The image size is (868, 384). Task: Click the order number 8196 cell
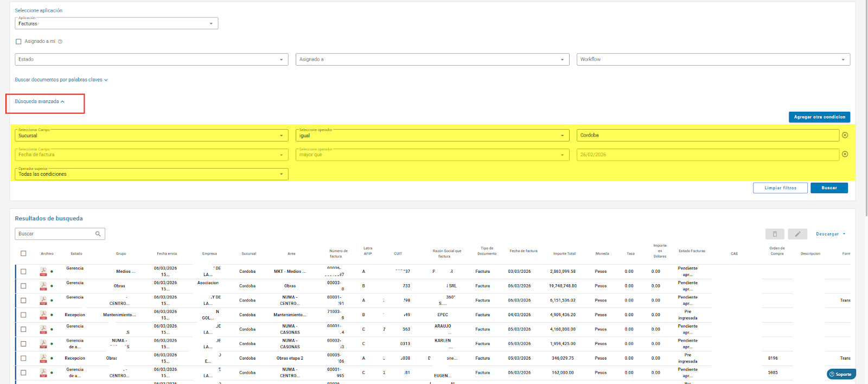coord(773,358)
